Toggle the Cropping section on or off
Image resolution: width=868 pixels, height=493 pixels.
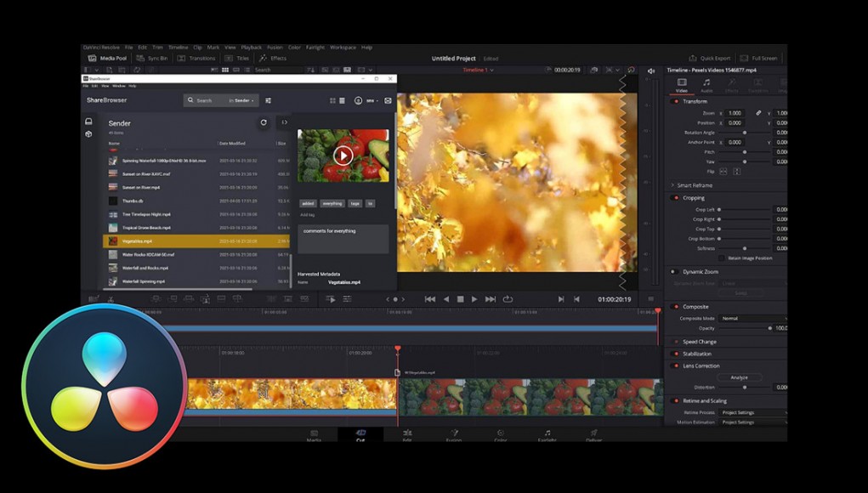click(675, 197)
